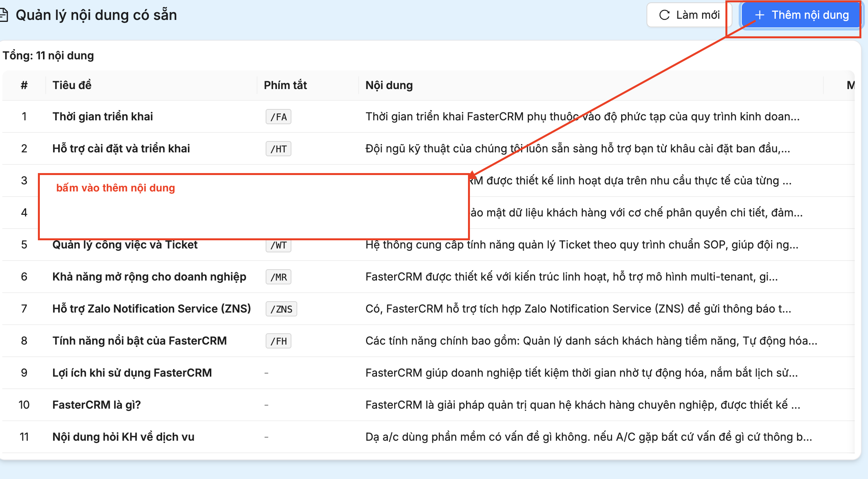Select the /MR shortcut tag
Image resolution: width=868 pixels, height=479 pixels.
279,277
